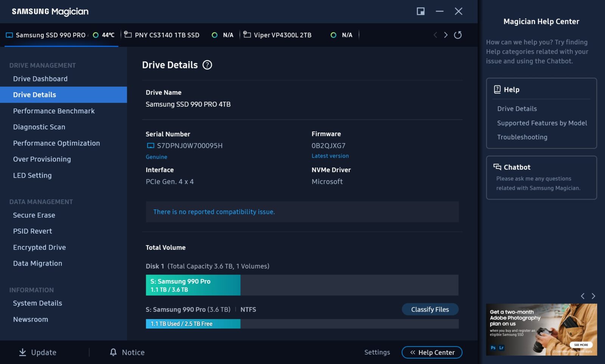Open the Supported Features by Model link
Screen dimensions: 605x364
[x=542, y=123]
